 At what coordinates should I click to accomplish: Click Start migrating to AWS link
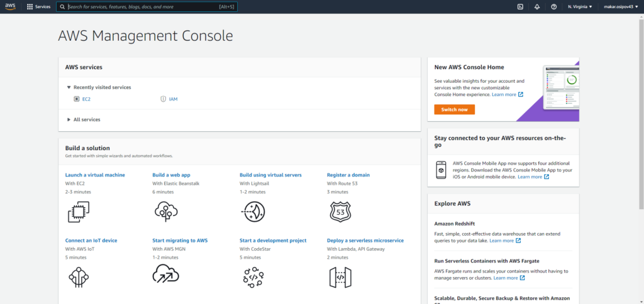click(x=180, y=241)
